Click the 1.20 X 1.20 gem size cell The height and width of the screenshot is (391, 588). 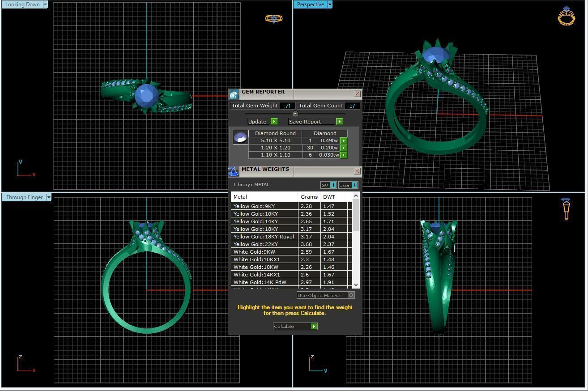click(x=275, y=148)
